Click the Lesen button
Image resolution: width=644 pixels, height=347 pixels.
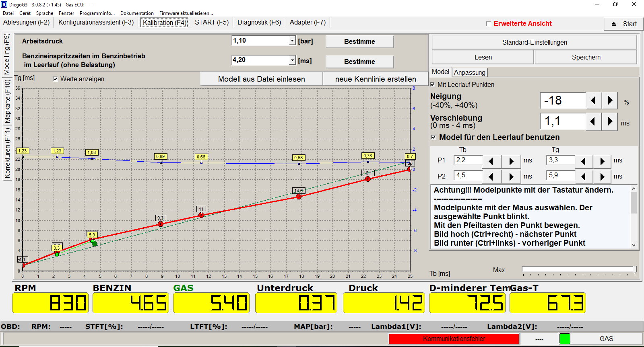(x=483, y=57)
